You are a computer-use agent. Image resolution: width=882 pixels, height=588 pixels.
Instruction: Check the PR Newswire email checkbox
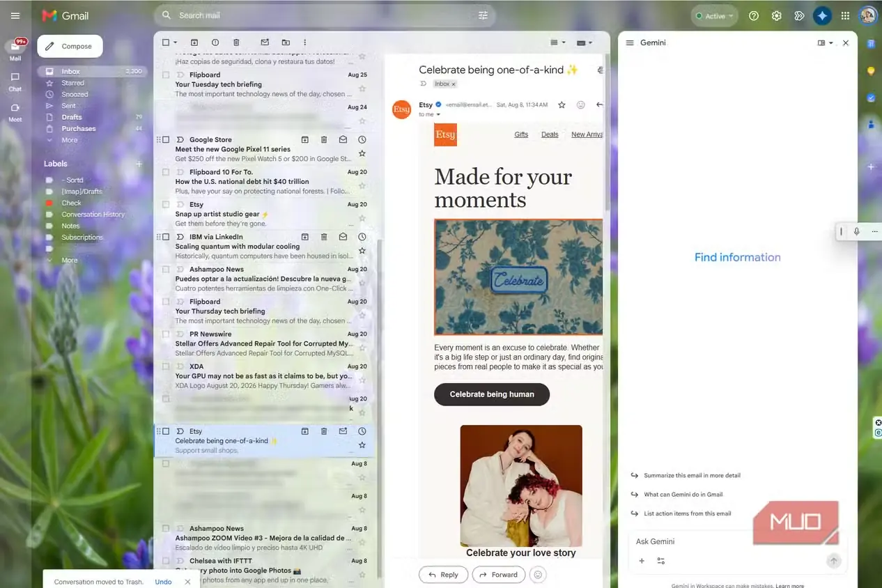pos(166,334)
